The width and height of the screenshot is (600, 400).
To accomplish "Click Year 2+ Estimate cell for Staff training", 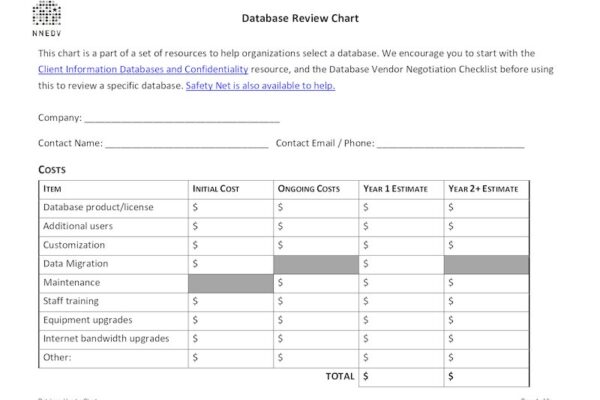I will [486, 301].
